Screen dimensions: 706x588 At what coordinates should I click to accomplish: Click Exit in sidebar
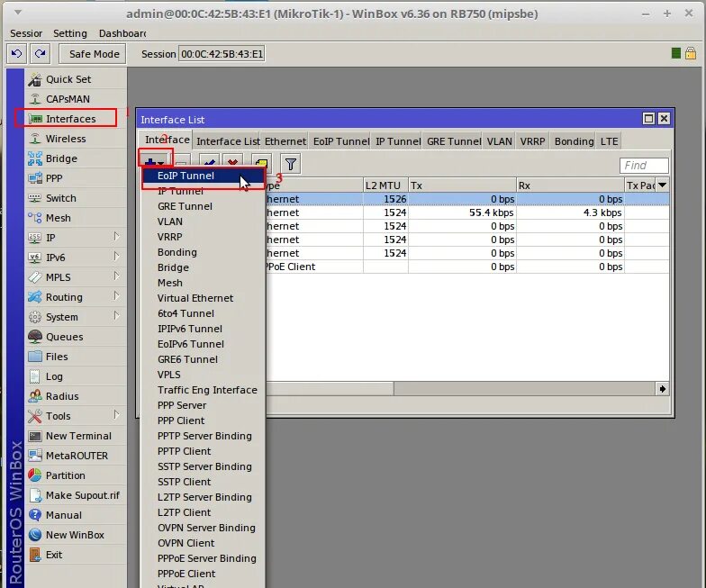(76, 555)
